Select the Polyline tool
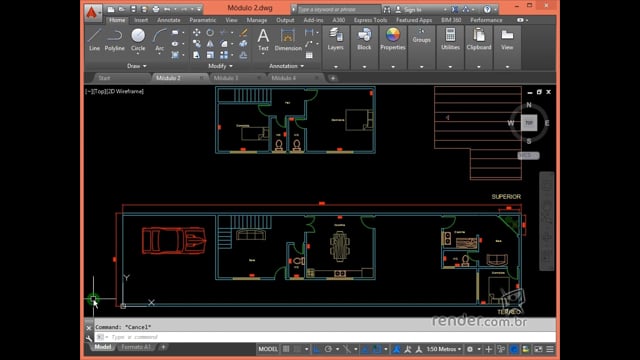This screenshot has height=360, width=640. click(115, 40)
